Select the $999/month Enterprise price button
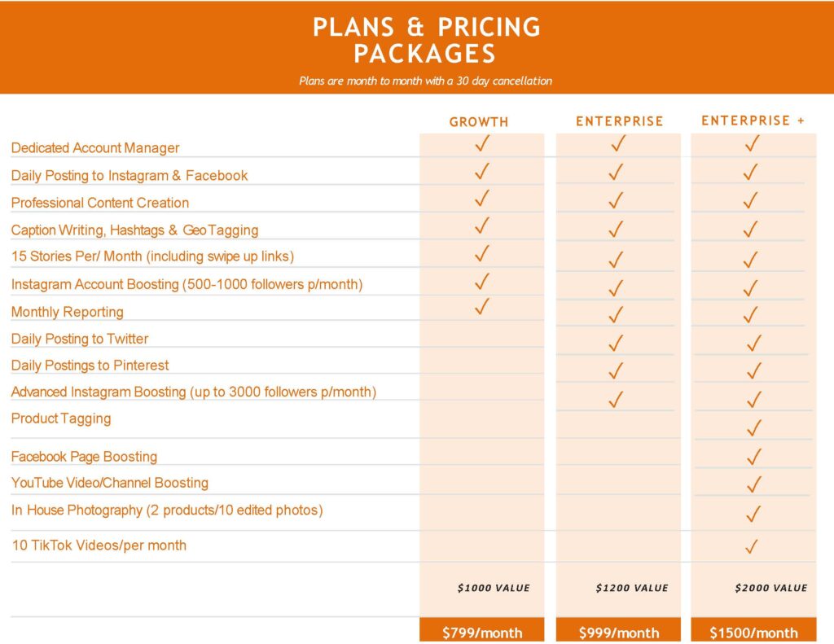Screen dimensions: 834x644 tap(618, 632)
